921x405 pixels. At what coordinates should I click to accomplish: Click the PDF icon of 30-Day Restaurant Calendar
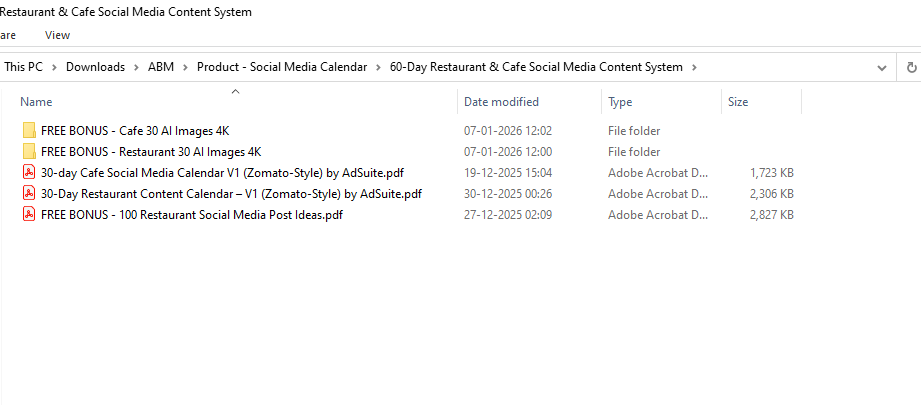(x=29, y=194)
